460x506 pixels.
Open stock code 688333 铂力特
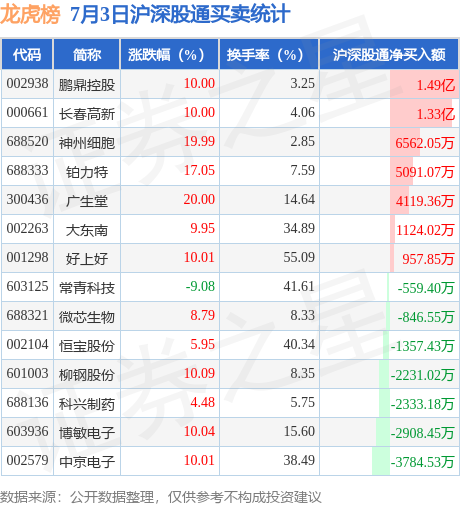point(27,171)
